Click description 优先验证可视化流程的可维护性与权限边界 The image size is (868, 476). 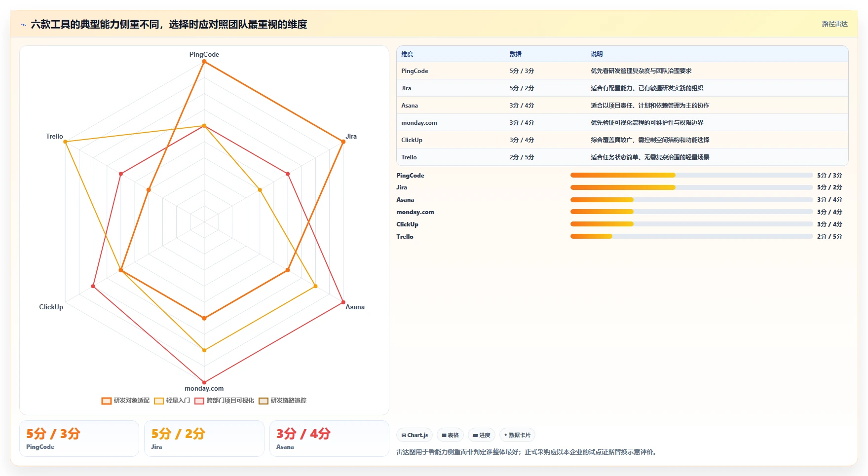coord(647,123)
